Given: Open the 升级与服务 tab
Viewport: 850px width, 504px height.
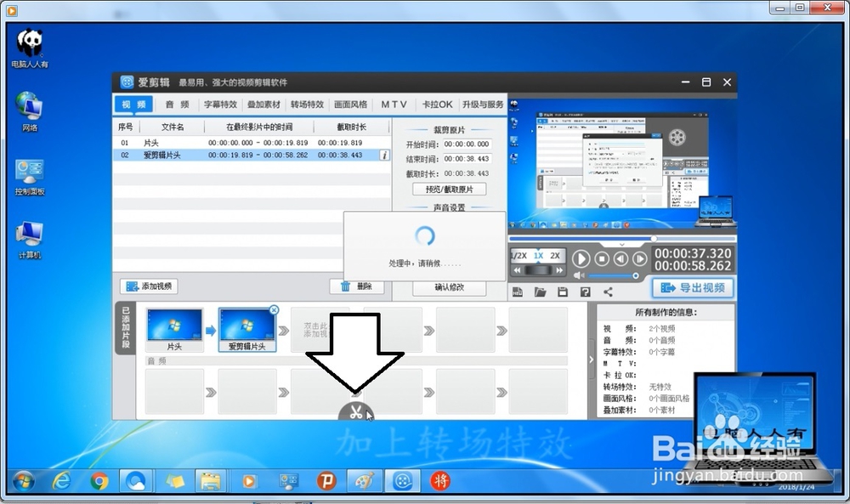Looking at the screenshot, I should click(x=483, y=105).
